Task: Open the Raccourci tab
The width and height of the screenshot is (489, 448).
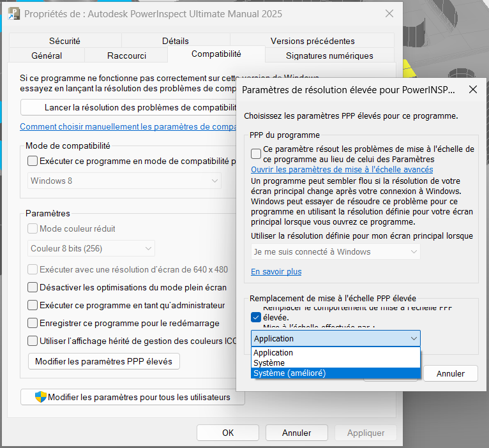Action: [x=126, y=56]
